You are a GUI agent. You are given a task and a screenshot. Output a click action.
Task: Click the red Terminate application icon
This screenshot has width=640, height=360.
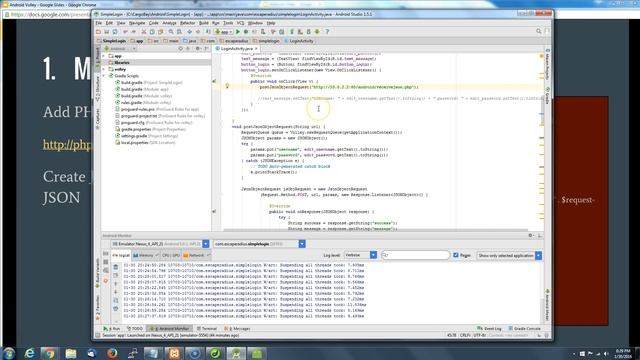tap(106, 280)
